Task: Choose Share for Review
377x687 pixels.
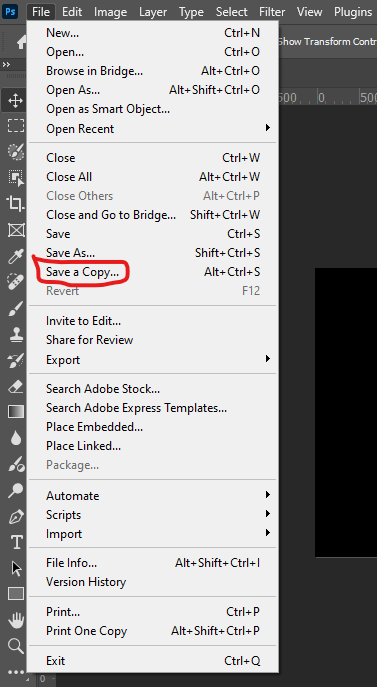Action: point(153,340)
